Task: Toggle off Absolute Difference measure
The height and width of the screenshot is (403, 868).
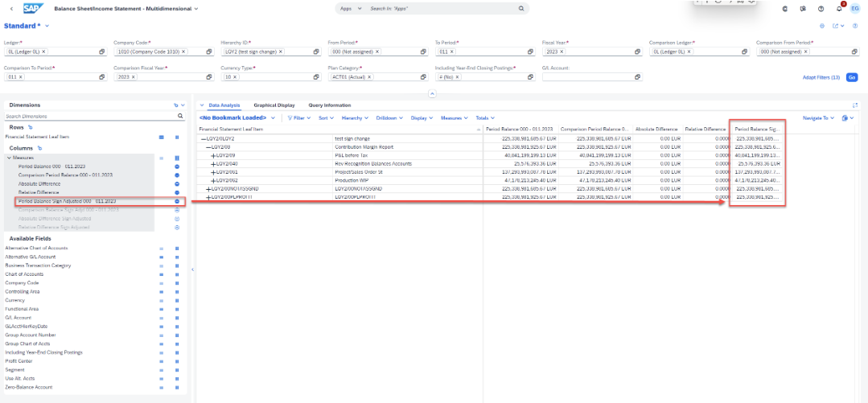Action: tap(177, 183)
